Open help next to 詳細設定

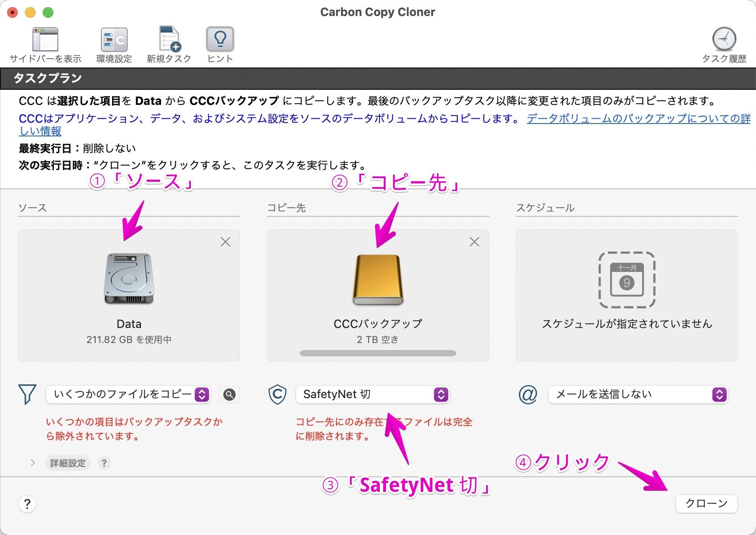click(104, 463)
